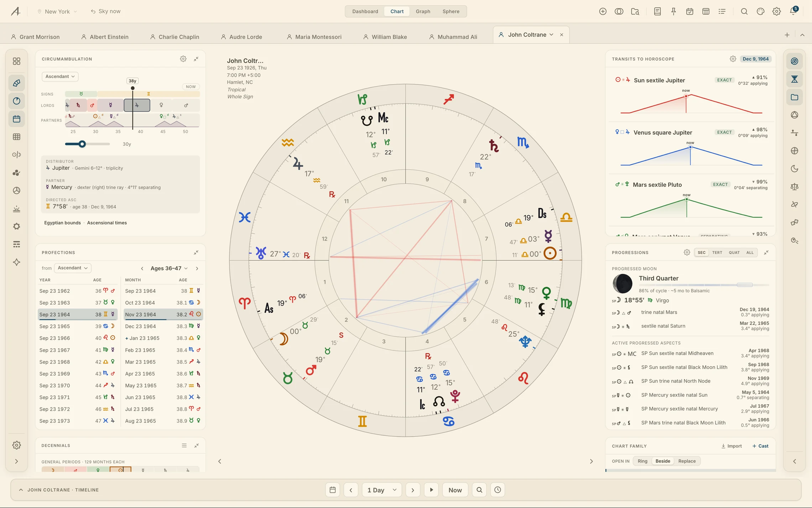Select SEC progressions mode
Image resolution: width=812 pixels, height=508 pixels.
(701, 252)
